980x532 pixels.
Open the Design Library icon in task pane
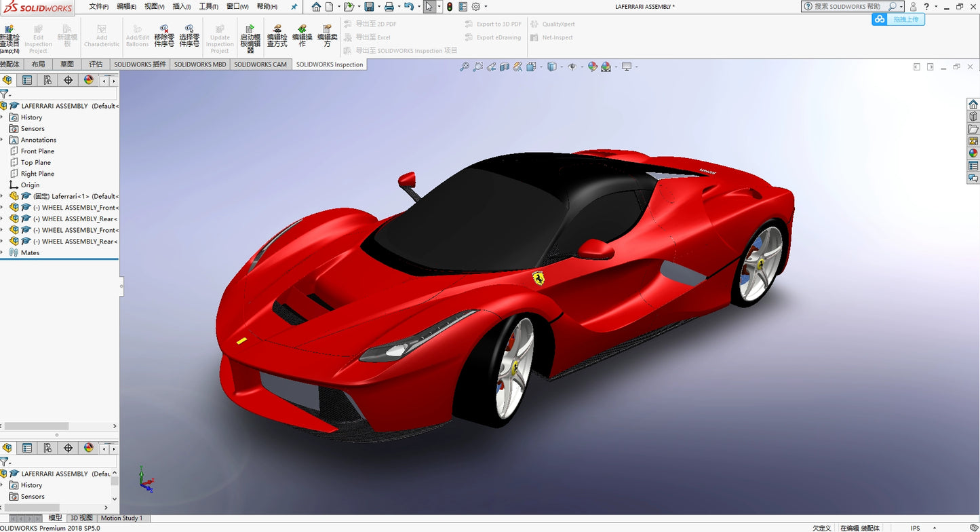pyautogui.click(x=973, y=116)
